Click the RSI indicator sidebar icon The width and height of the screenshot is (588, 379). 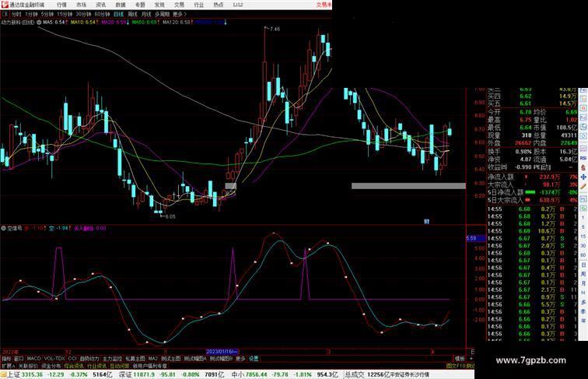(583, 158)
